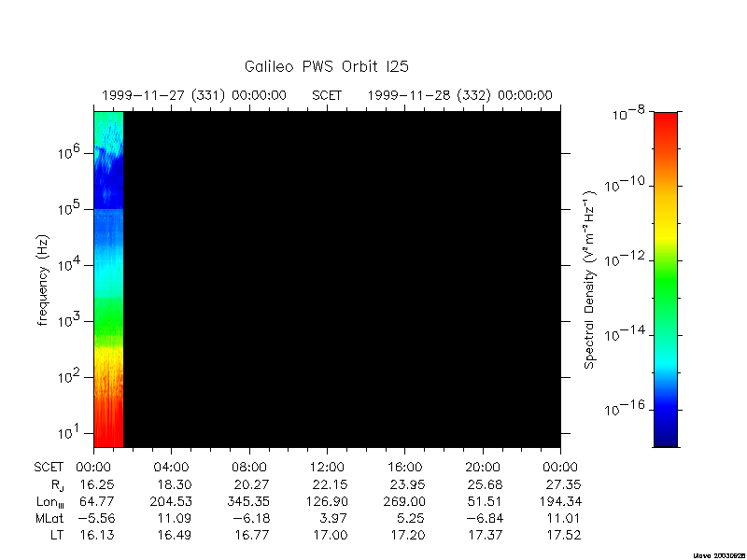The height and width of the screenshot is (560, 747).
Task: Click the 12:00 time tick label
Action: [x=327, y=468]
